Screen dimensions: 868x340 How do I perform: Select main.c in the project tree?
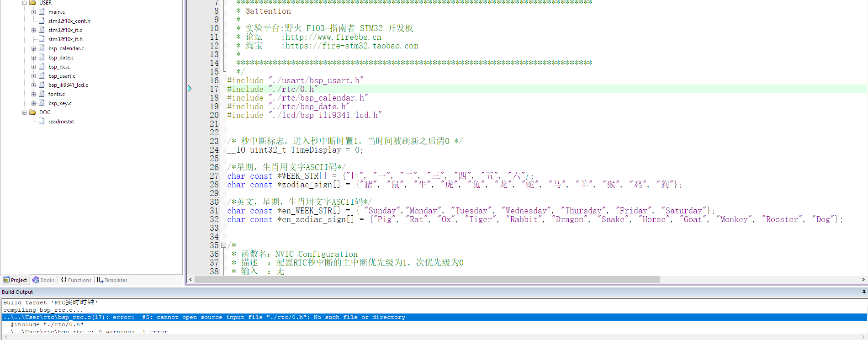pyautogui.click(x=57, y=12)
